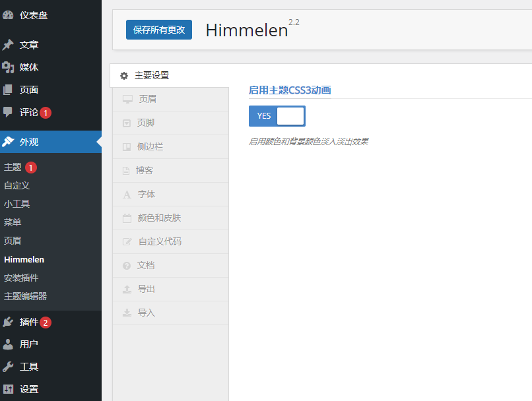The image size is (532, 401).
Task: Click the red badge on 主题
Action: (x=31, y=168)
